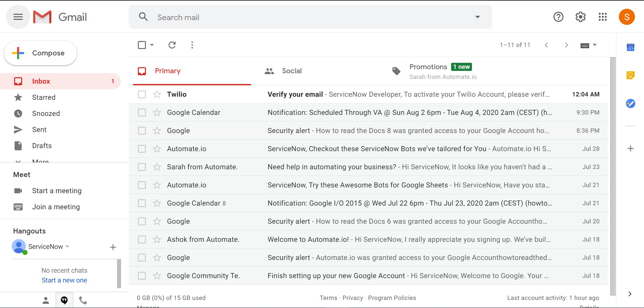Open the ServiceNow status dropdown in Hangouts
This screenshot has width=644, height=308.
pos(68,247)
